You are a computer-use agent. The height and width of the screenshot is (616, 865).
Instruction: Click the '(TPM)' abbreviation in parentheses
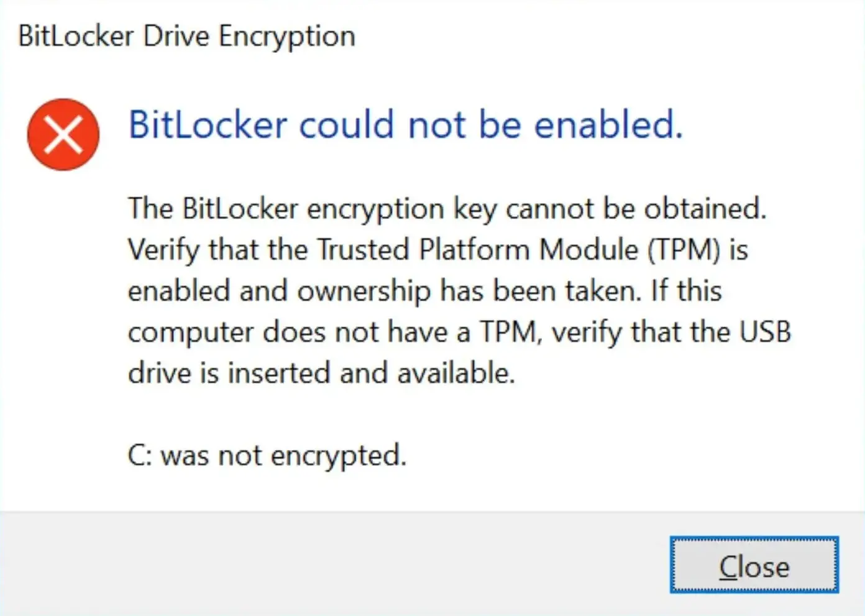click(684, 250)
